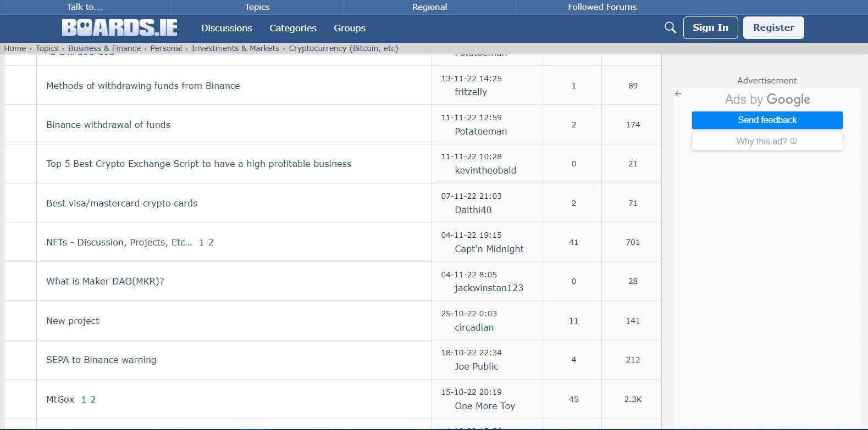Open Groups in the navbar

click(350, 28)
